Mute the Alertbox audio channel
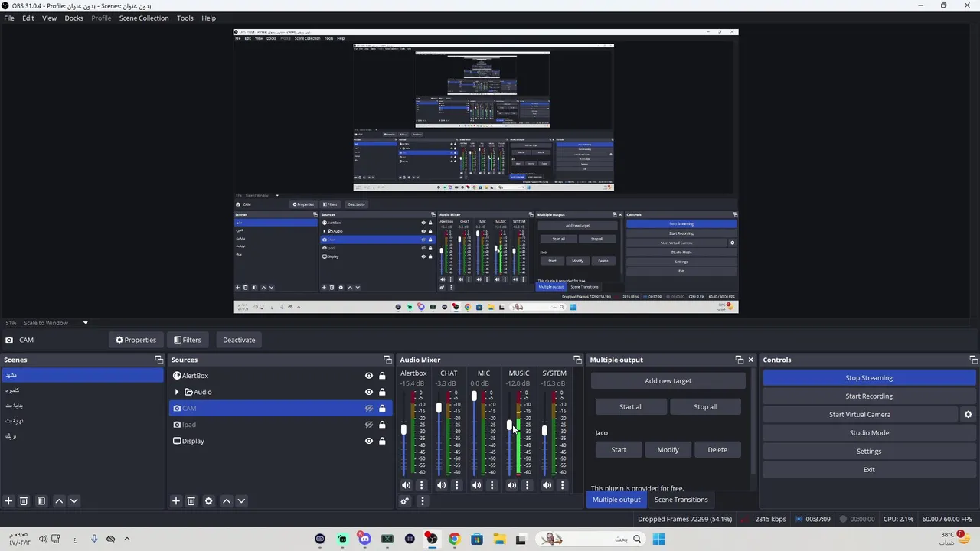Image resolution: width=980 pixels, height=551 pixels. (x=406, y=485)
